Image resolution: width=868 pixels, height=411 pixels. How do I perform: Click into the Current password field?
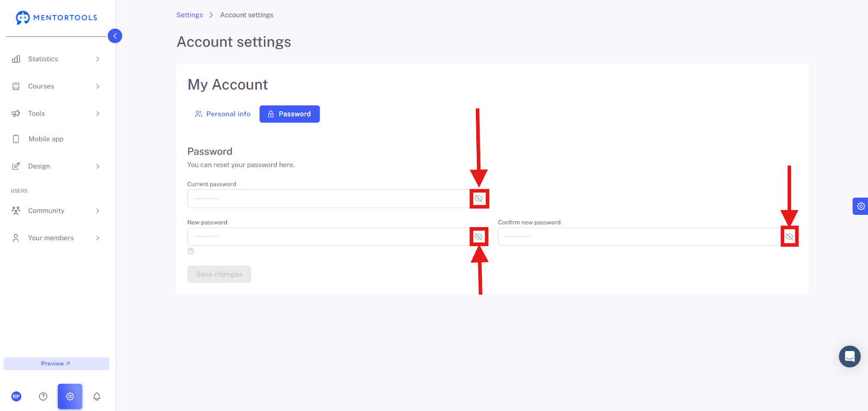329,198
